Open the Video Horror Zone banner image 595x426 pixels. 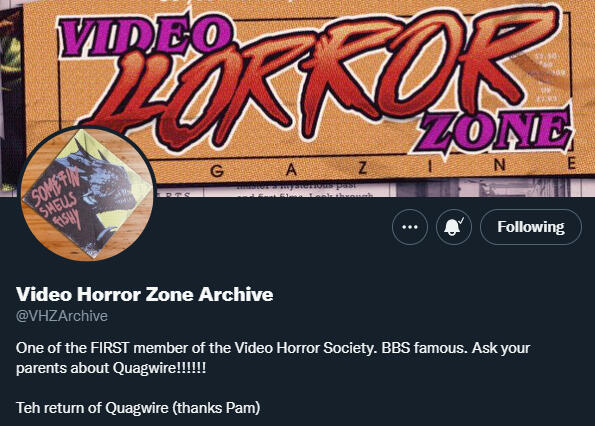click(x=298, y=98)
